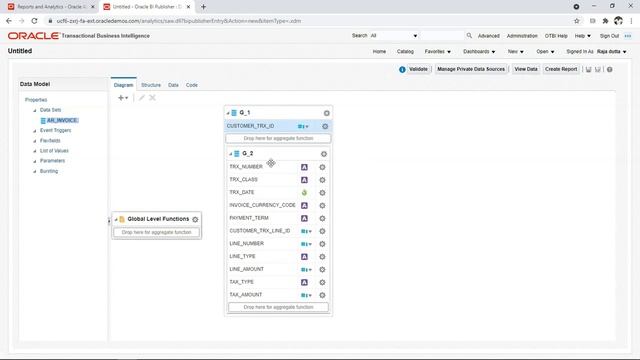This screenshot has width=640, height=360.
Task: Open gear settings for TAX_TYPE
Action: [x=322, y=282]
